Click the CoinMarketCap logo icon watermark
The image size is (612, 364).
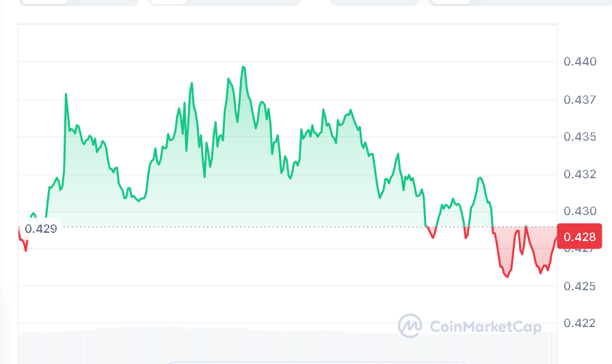click(410, 326)
